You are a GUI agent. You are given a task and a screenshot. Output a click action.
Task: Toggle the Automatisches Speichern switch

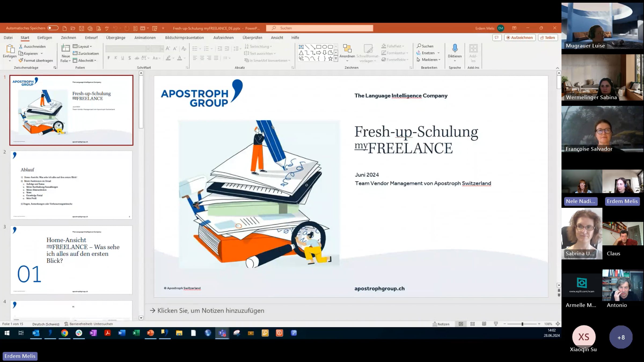[x=53, y=28]
